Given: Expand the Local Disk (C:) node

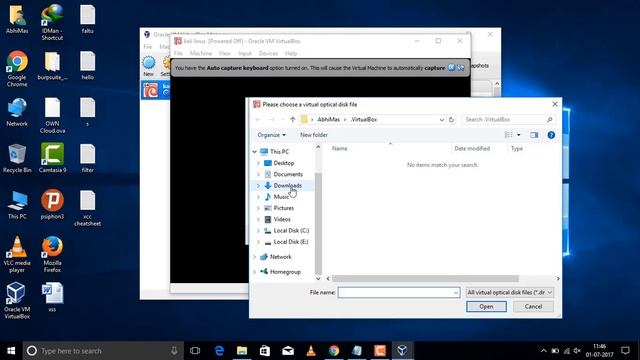Looking at the screenshot, I should pos(258,231).
